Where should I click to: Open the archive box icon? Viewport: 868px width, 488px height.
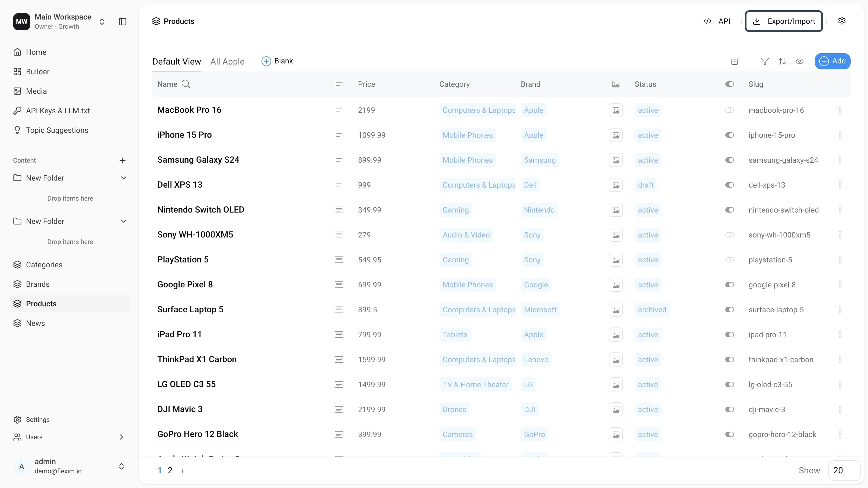735,61
